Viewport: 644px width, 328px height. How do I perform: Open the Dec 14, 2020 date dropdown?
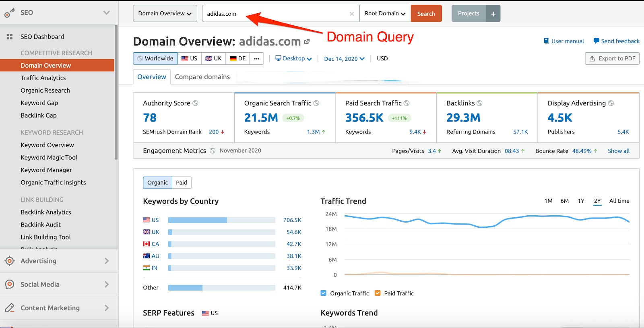click(x=344, y=59)
